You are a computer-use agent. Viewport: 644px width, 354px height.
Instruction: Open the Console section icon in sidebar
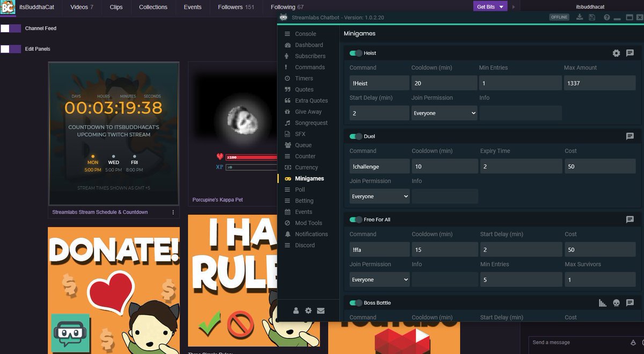(x=288, y=34)
